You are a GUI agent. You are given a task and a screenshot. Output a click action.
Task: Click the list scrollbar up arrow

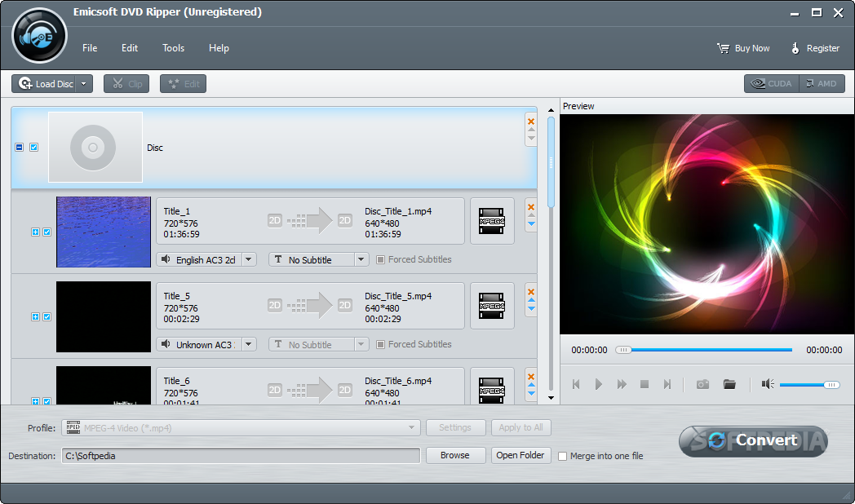(551, 110)
